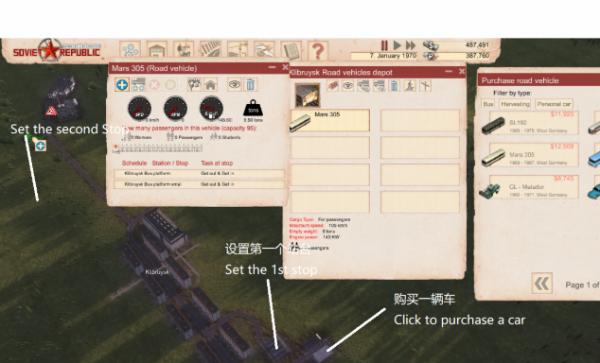Click the map flag icon in Mars 305 toolbar
The image size is (600, 363).
pos(194,85)
